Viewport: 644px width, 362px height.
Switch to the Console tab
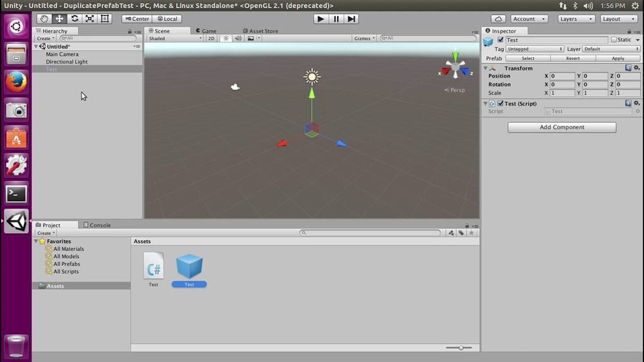pyautogui.click(x=97, y=225)
